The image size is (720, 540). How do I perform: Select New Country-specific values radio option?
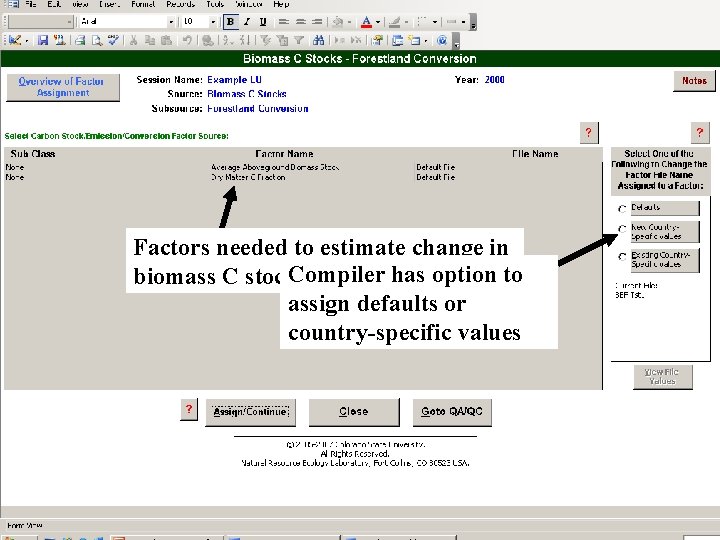tap(622, 229)
